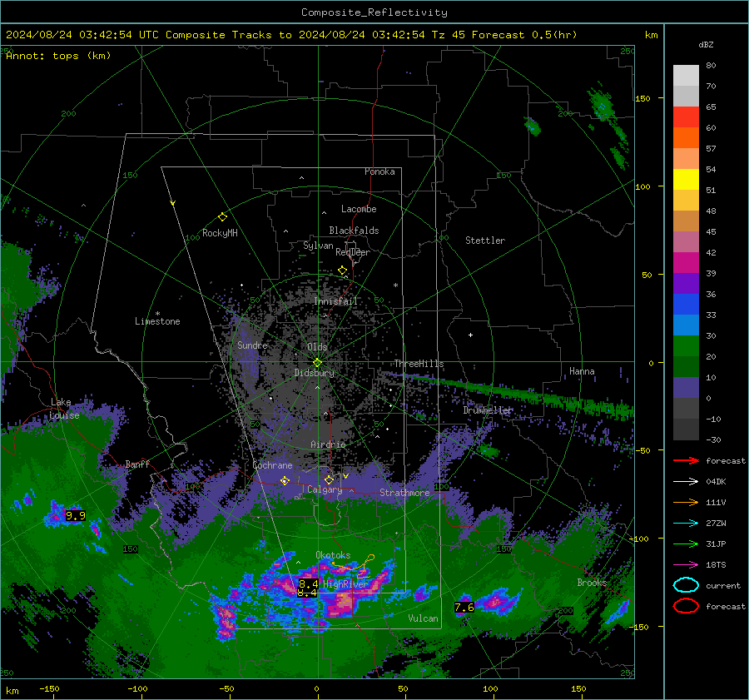Screen dimensions: 749x700
Task: Click the white 04DK arrow in legend
Action: 686,482
